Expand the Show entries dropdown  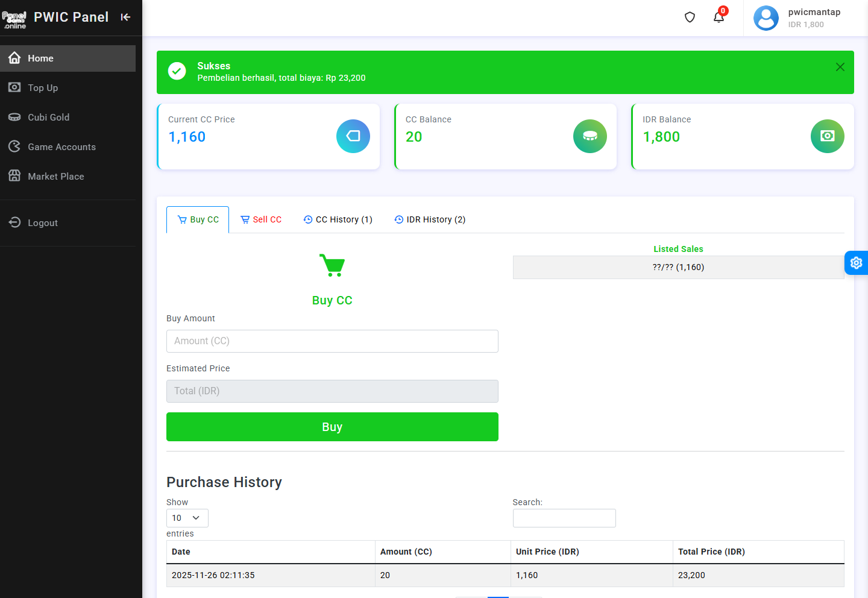point(187,518)
